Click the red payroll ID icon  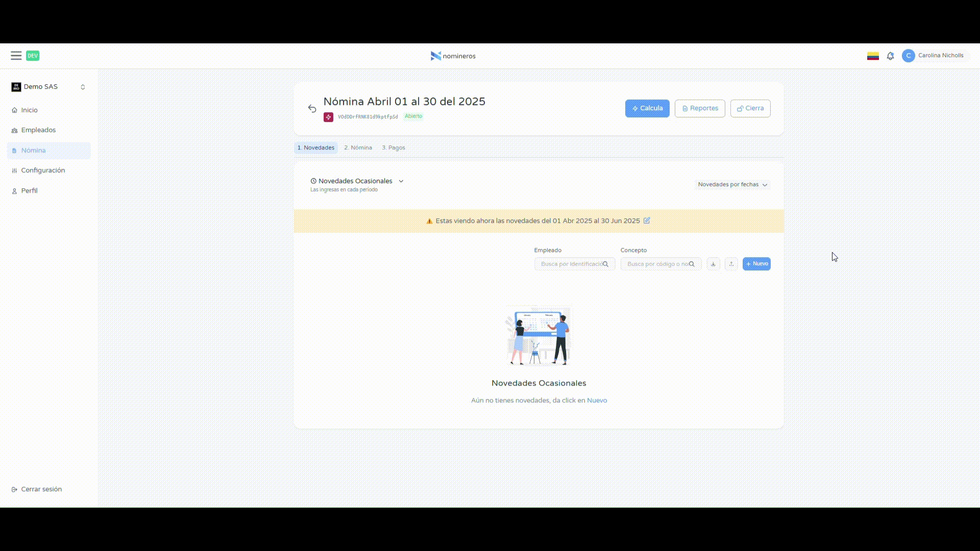click(328, 117)
